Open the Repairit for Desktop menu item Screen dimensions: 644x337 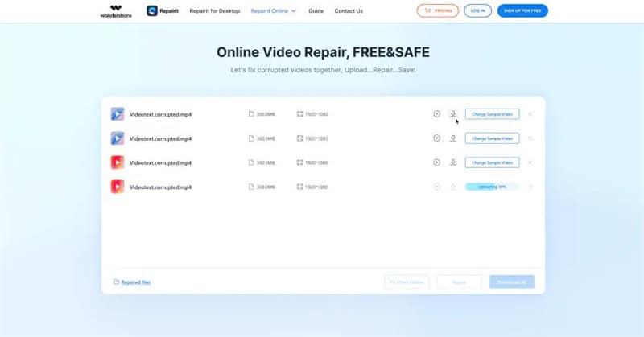[x=215, y=11]
